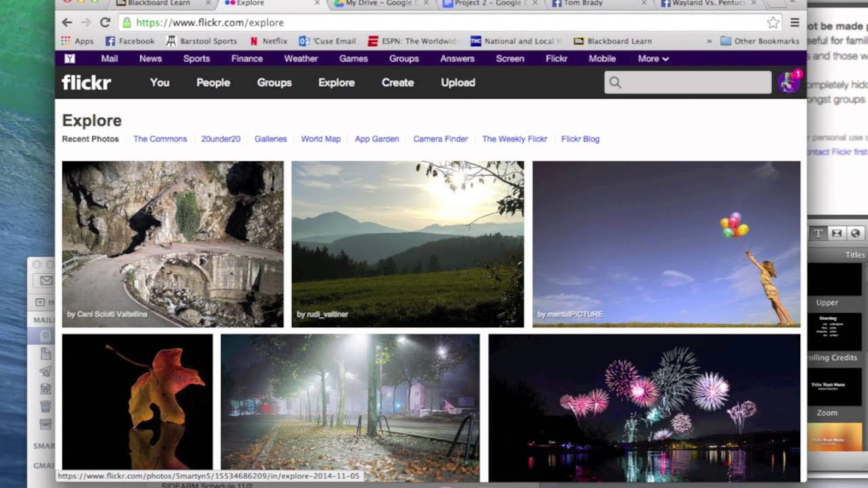Screen dimensions: 868x488
Task: Open the Blackboard Learn bookmark
Action: pyautogui.click(x=612, y=41)
